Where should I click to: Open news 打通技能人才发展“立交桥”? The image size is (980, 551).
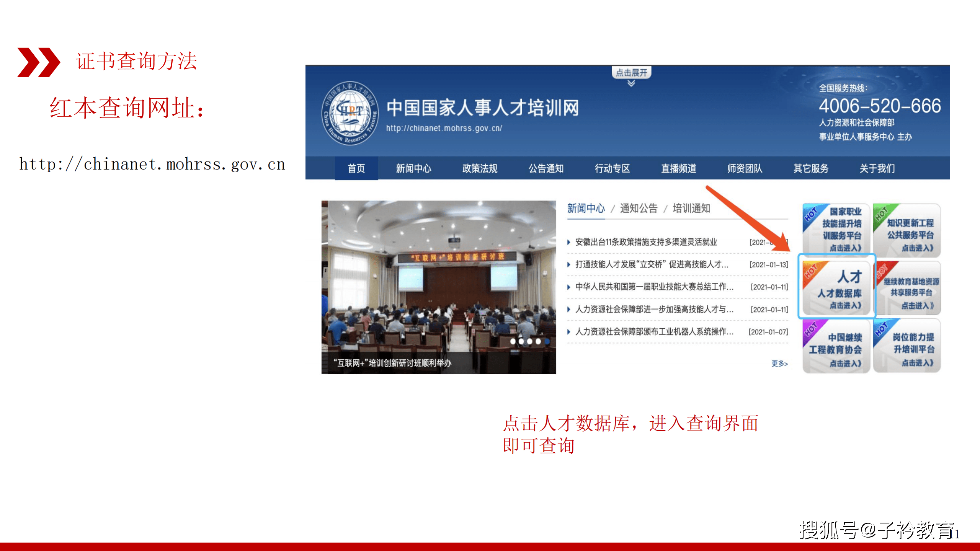pyautogui.click(x=652, y=264)
